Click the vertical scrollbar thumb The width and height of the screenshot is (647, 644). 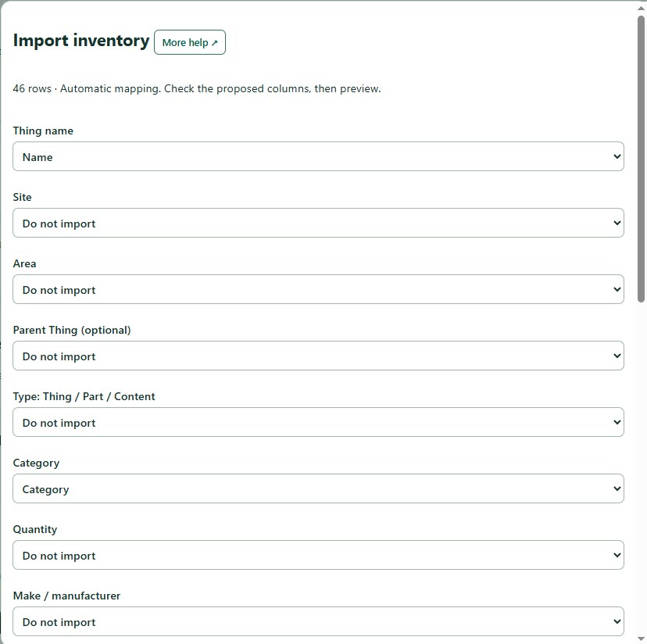click(x=641, y=159)
